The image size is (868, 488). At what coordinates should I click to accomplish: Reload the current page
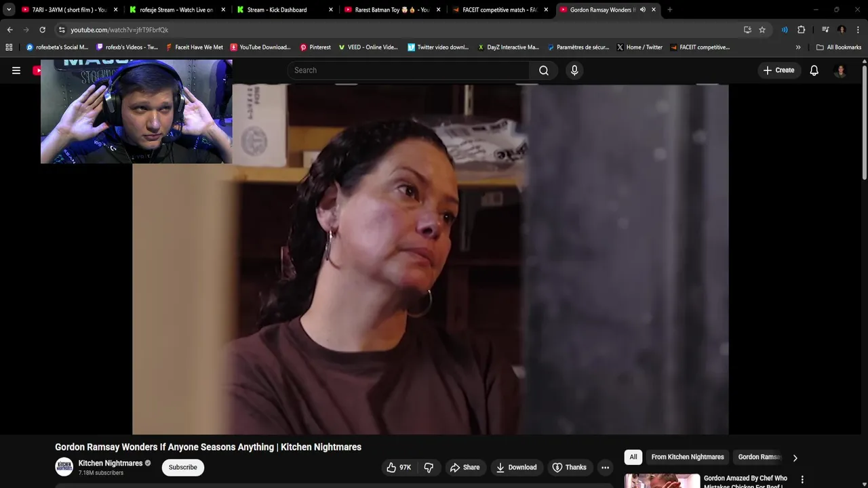pos(42,30)
